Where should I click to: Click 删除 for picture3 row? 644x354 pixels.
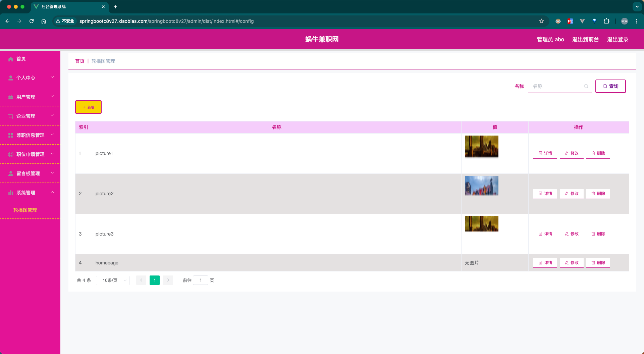click(x=598, y=234)
